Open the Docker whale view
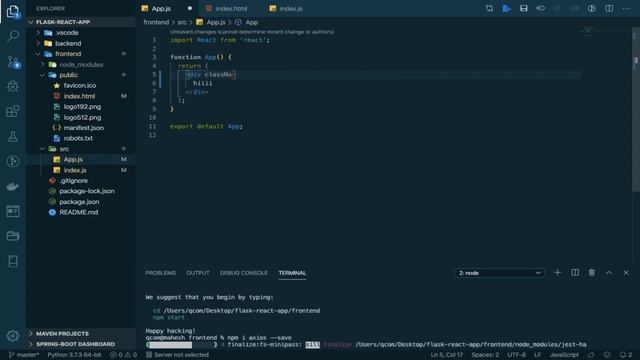The width and height of the screenshot is (640, 360). tap(13, 187)
